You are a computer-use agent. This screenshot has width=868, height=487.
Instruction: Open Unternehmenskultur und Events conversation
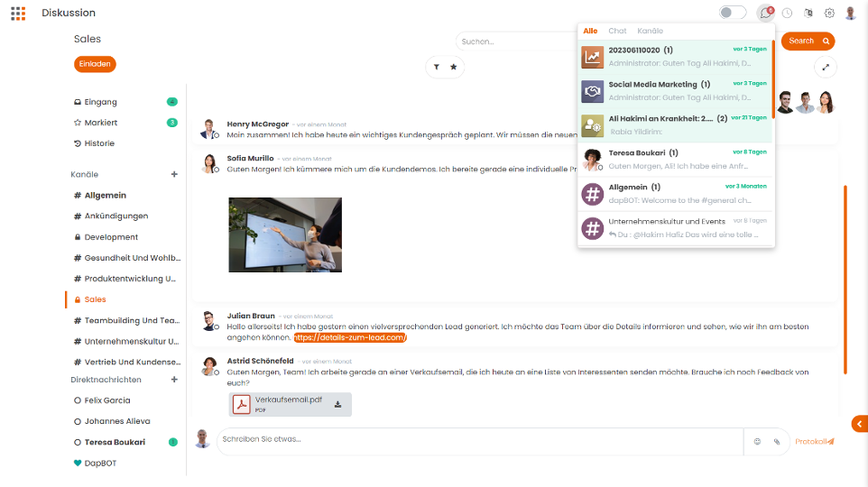675,228
